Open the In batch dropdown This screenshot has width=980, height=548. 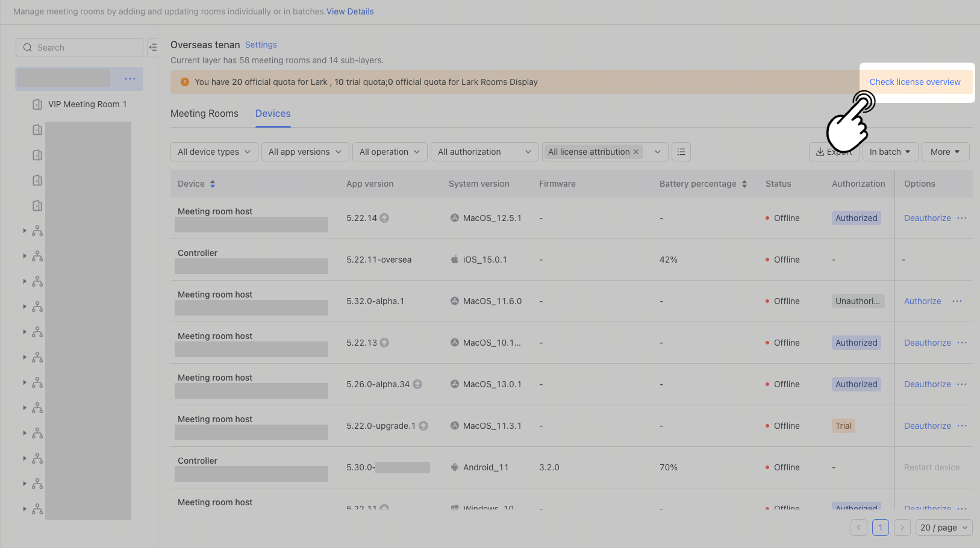(x=890, y=151)
